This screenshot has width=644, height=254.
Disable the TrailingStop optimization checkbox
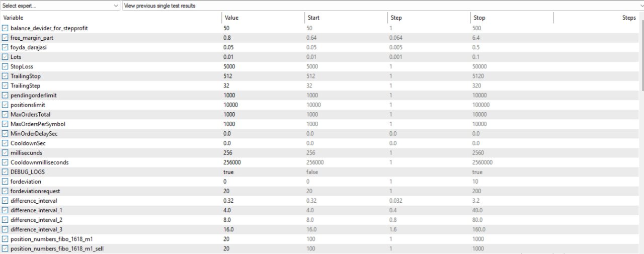point(6,76)
